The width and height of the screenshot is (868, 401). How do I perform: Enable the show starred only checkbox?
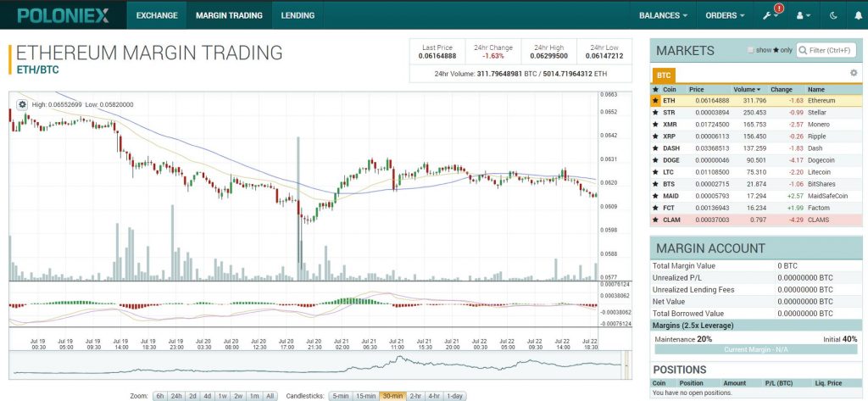click(x=751, y=50)
